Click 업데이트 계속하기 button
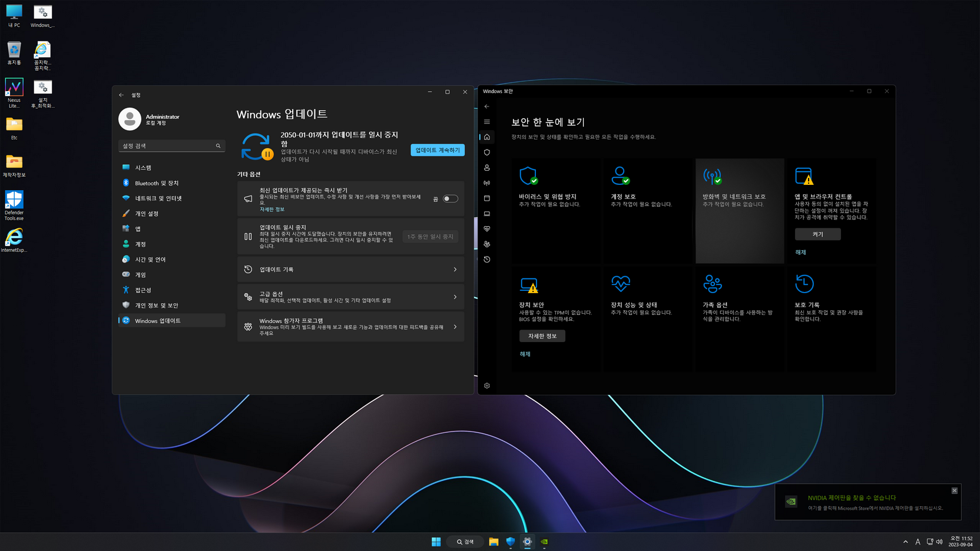Image resolution: width=980 pixels, height=551 pixels. [438, 150]
